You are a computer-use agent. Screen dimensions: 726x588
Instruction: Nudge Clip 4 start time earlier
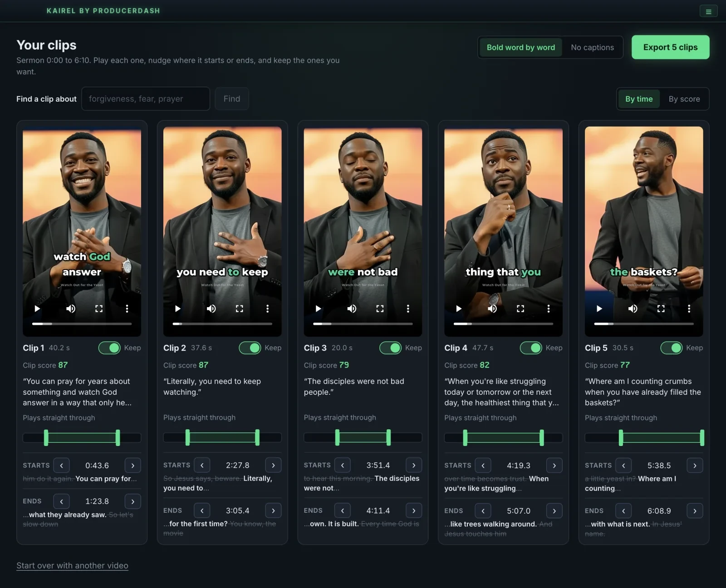pos(483,465)
